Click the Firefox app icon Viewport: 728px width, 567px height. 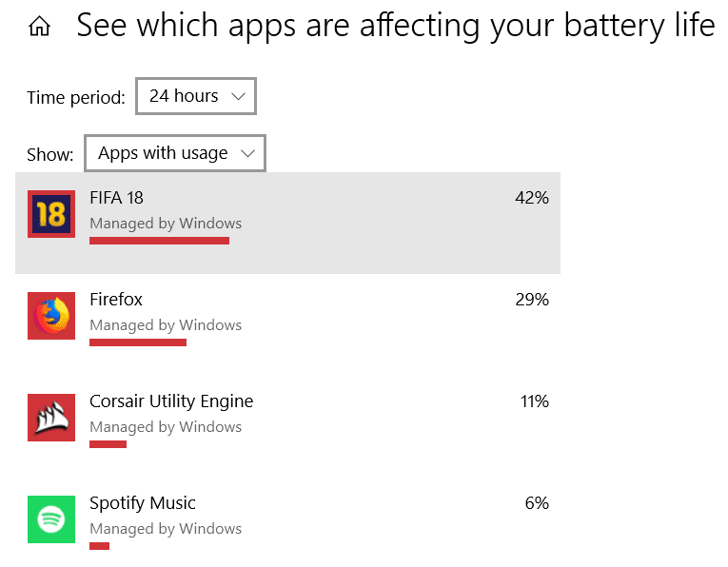[51, 316]
